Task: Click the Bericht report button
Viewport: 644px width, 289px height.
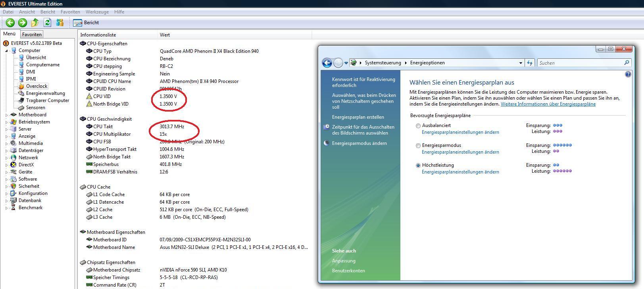Action: [x=87, y=23]
